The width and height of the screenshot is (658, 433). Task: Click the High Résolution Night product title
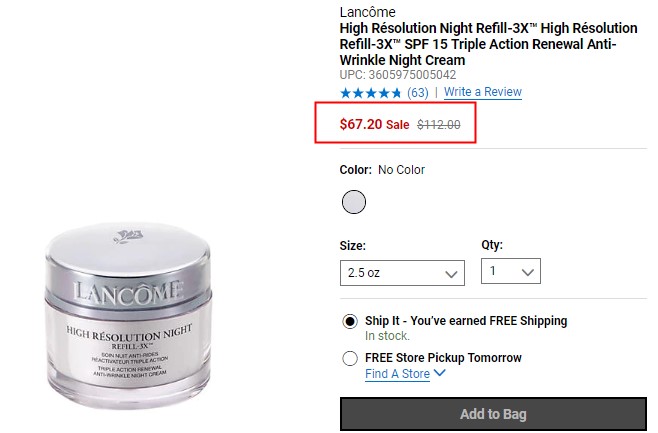[x=488, y=44]
